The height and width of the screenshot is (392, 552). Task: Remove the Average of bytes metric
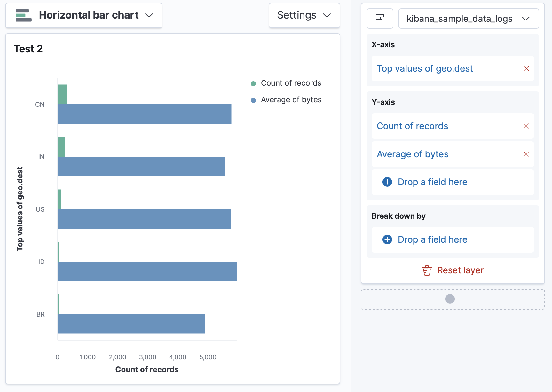[x=526, y=154]
